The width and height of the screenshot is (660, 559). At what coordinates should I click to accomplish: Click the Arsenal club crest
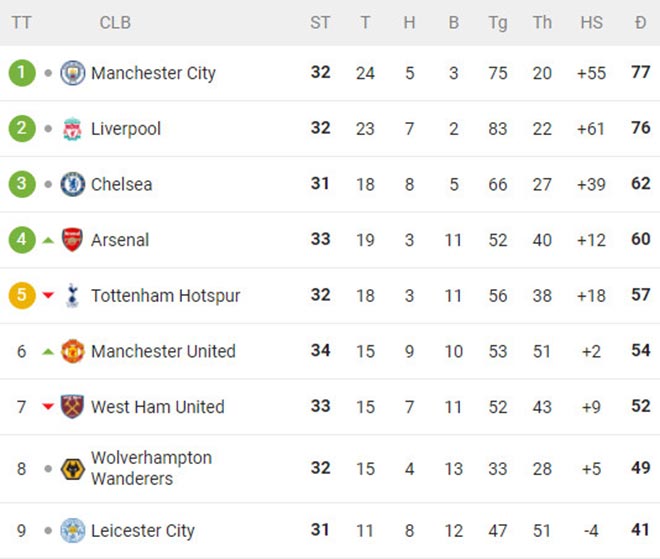pos(73,240)
